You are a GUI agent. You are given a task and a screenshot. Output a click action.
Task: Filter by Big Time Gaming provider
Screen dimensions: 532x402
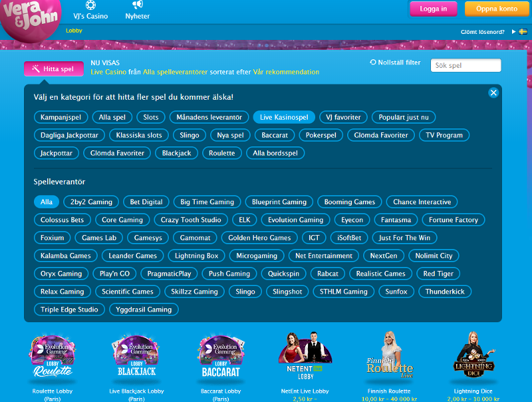(x=207, y=202)
